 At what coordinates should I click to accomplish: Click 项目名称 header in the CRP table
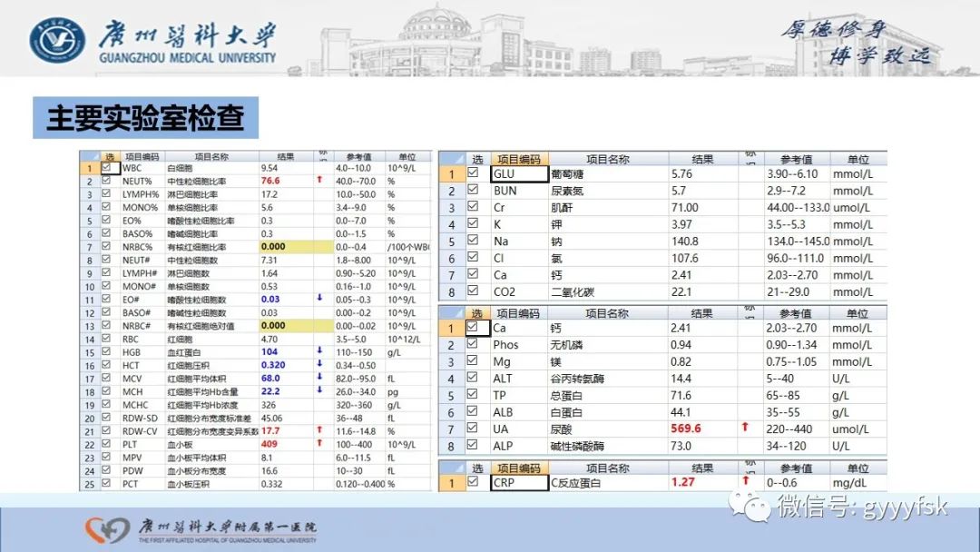tap(607, 468)
